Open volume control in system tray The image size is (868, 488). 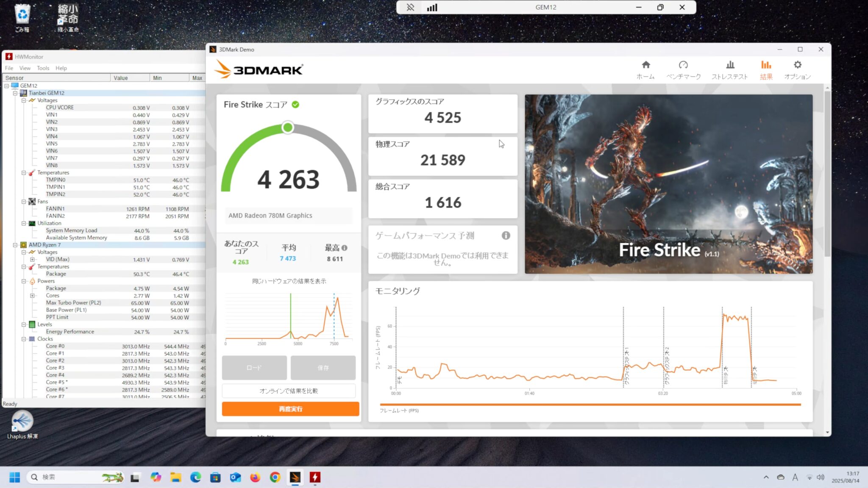click(x=821, y=477)
